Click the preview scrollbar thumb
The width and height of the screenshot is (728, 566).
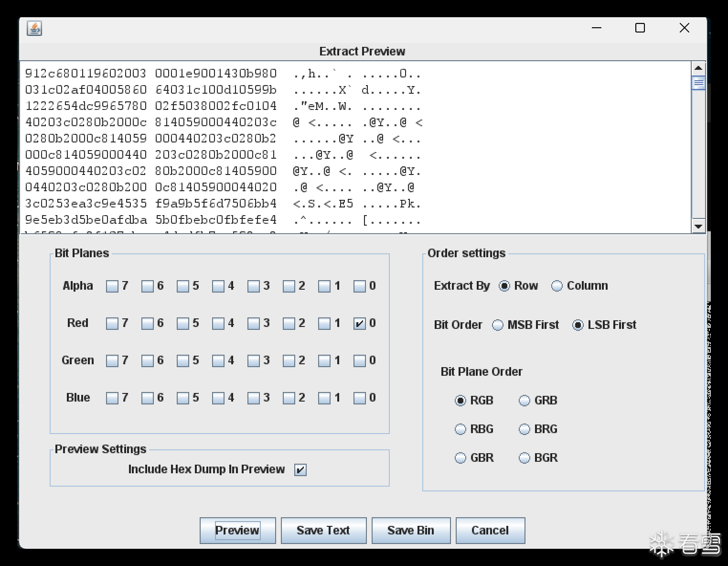[698, 83]
